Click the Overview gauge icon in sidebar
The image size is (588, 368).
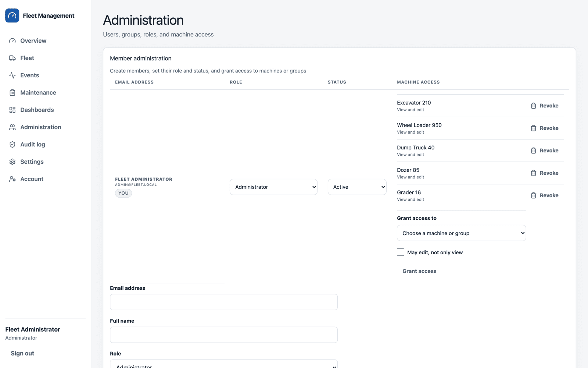[12, 41]
